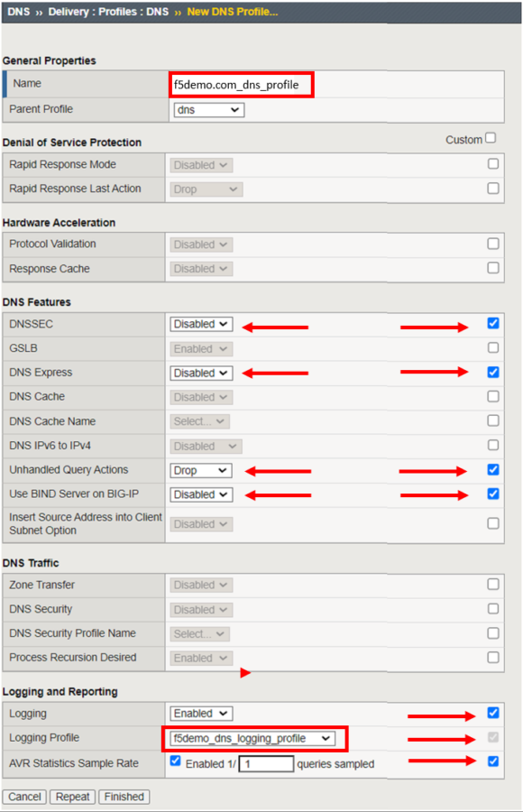Open the Unhandled Query Actions dropdown

tap(198, 469)
